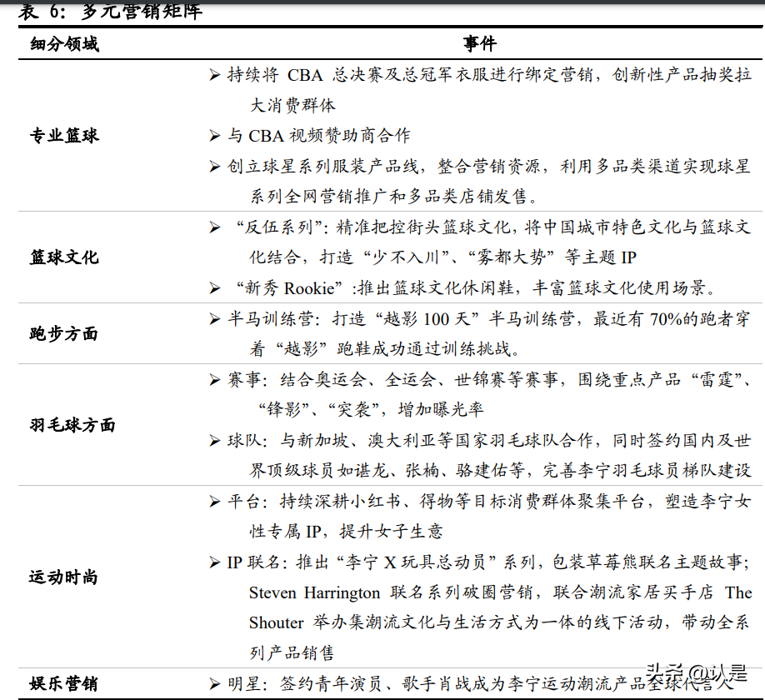Click the arrow bullet before "IP 联名"
Image resolution: width=765 pixels, height=700 pixels.
(x=215, y=562)
